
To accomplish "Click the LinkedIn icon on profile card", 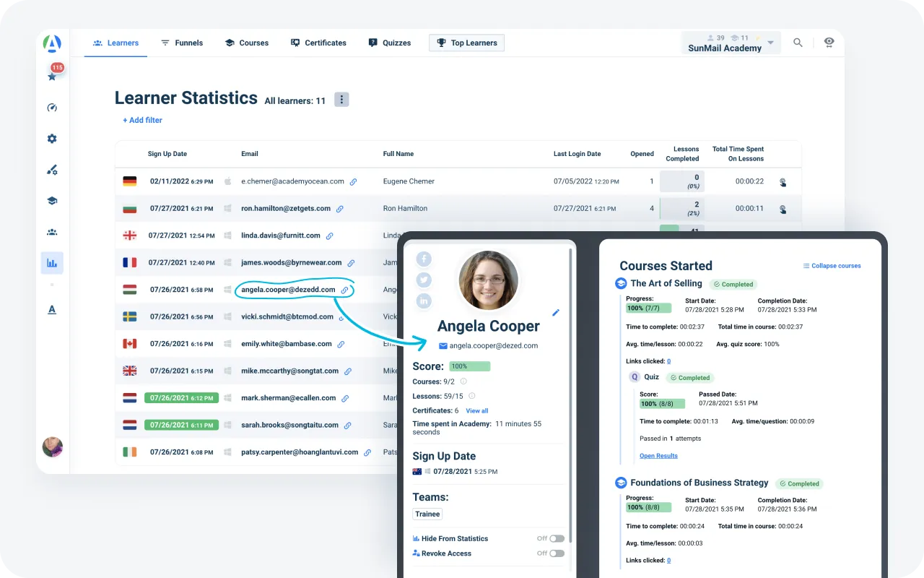I will 424,301.
